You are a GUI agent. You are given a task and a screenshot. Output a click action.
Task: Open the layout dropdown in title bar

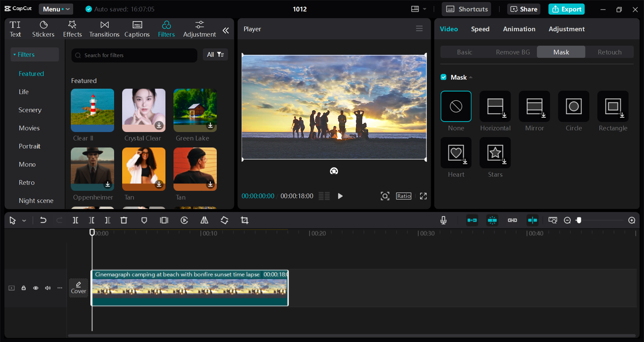(x=419, y=9)
